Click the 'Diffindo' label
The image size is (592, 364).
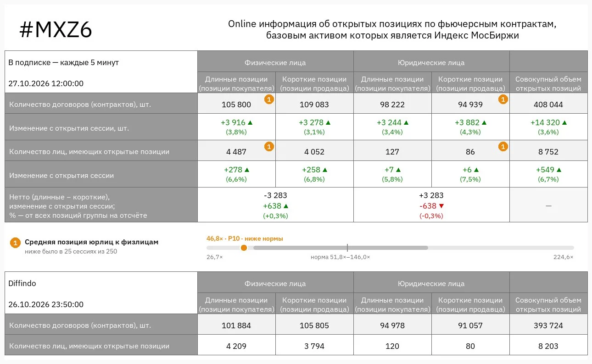[x=22, y=283]
